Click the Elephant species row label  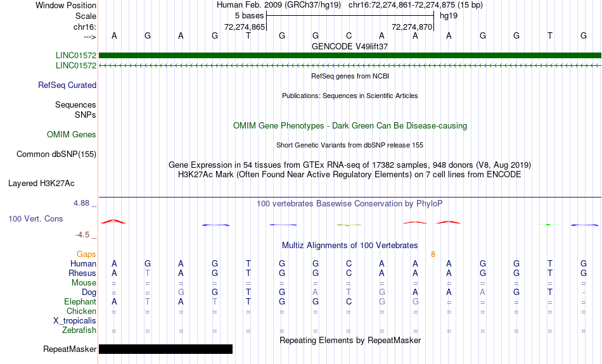(x=80, y=302)
